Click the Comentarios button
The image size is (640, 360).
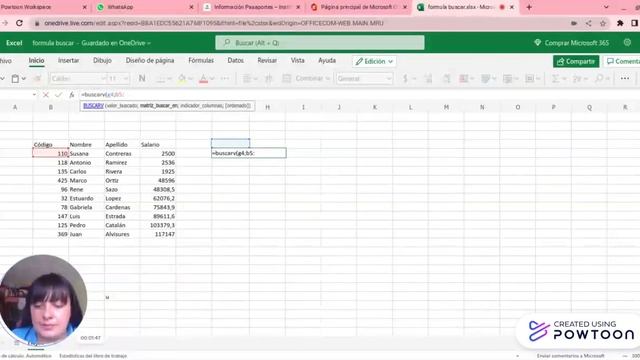click(x=622, y=61)
